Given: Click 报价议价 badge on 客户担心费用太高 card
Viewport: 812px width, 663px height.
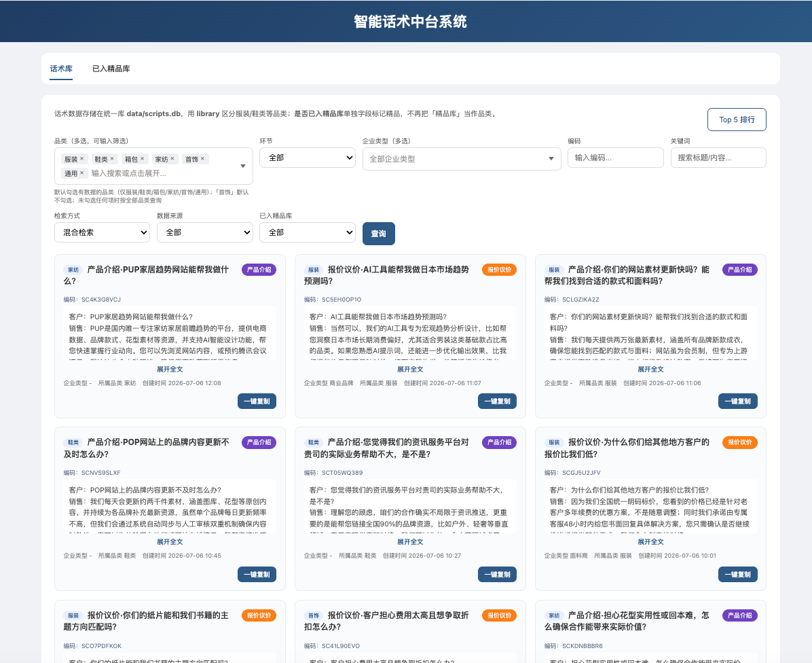Looking at the screenshot, I should tap(499, 615).
